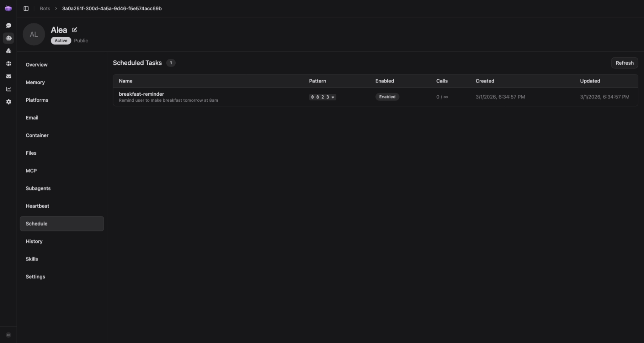Open the line chart usage icon

point(8,89)
